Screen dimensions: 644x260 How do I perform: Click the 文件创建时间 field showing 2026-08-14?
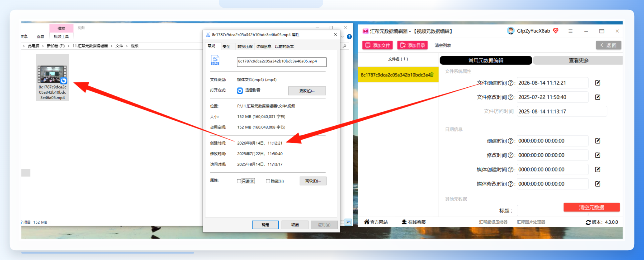pyautogui.click(x=552, y=83)
